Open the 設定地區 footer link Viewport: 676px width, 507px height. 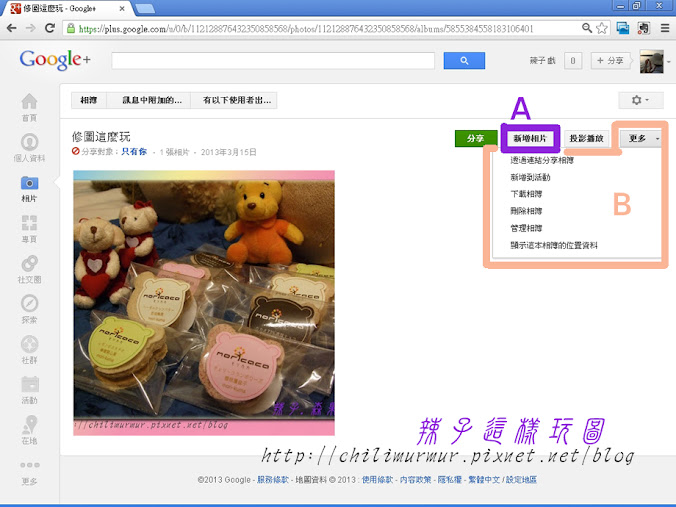(521, 479)
